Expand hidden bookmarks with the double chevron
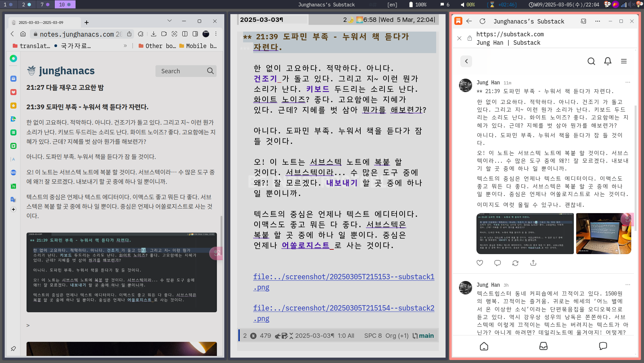The height and width of the screenshot is (363, 644). 125,46
